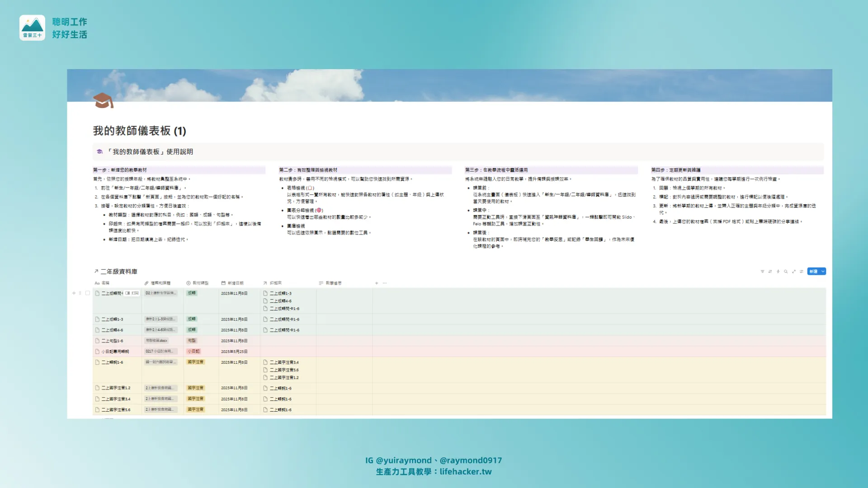Click the database search magnifier icon

[786, 272]
